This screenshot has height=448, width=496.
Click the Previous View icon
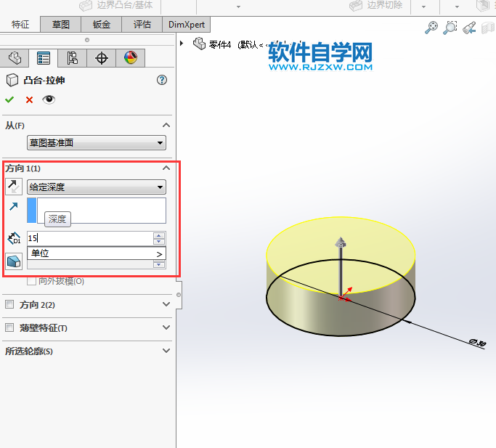pos(469,28)
